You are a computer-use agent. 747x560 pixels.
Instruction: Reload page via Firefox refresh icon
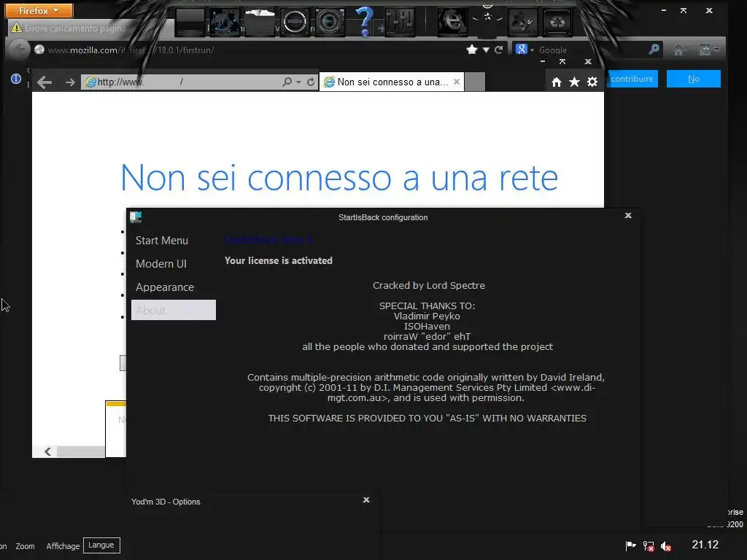(x=499, y=50)
